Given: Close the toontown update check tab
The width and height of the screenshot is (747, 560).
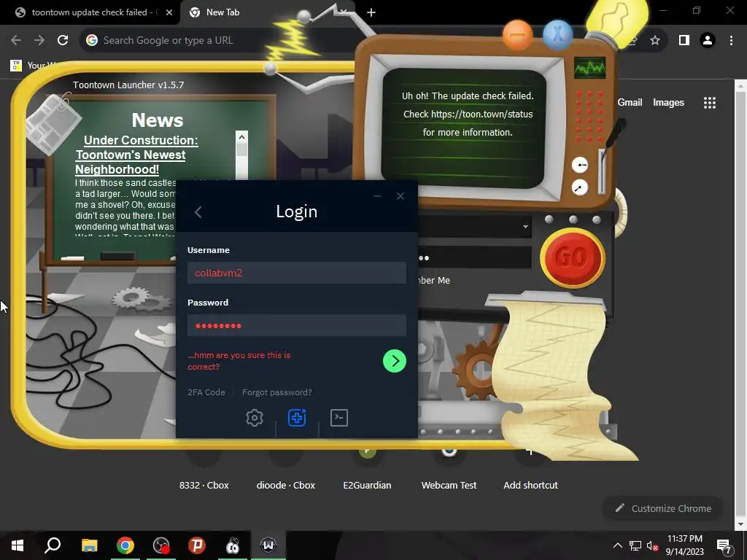Looking at the screenshot, I should click(x=169, y=12).
